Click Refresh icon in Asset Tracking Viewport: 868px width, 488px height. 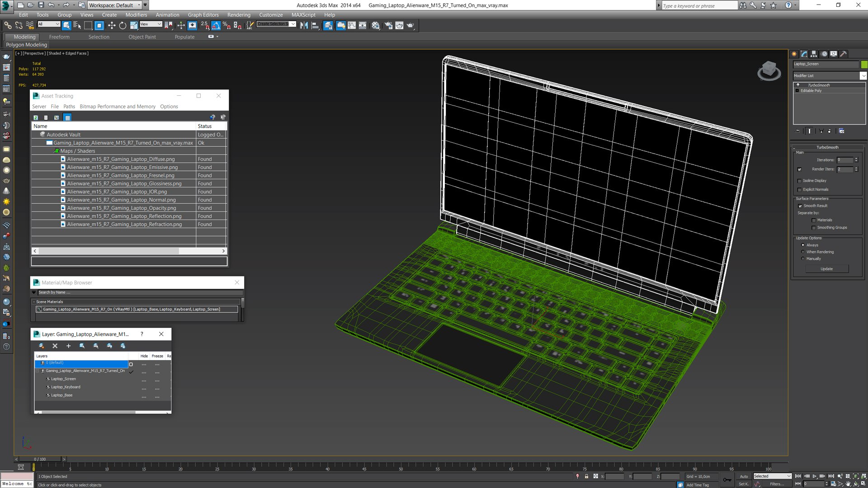tap(36, 117)
